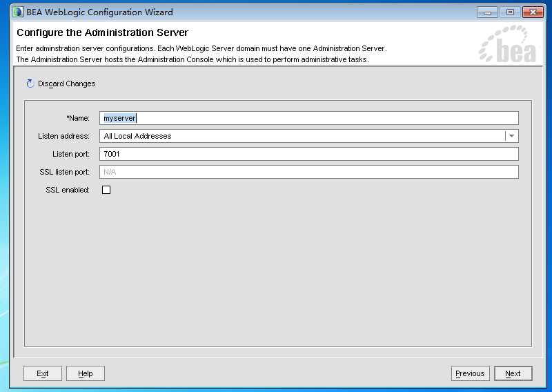Open Help for the wizard

pyautogui.click(x=85, y=373)
